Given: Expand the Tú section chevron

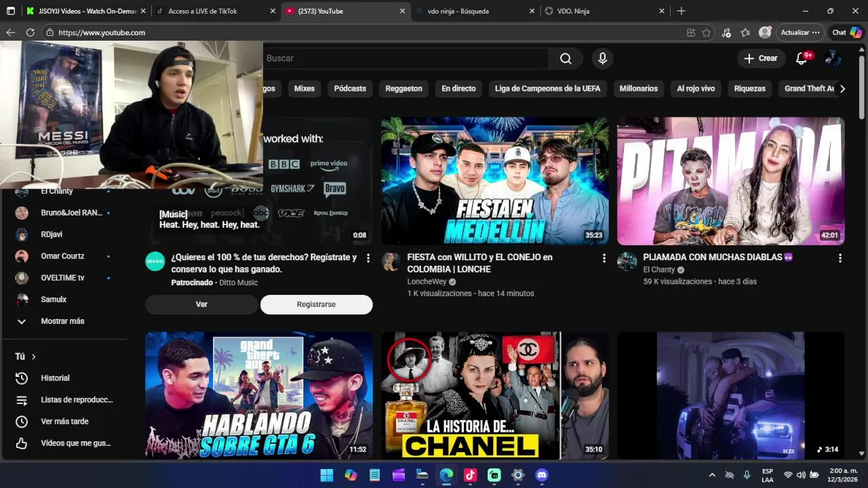Looking at the screenshot, I should [33, 357].
